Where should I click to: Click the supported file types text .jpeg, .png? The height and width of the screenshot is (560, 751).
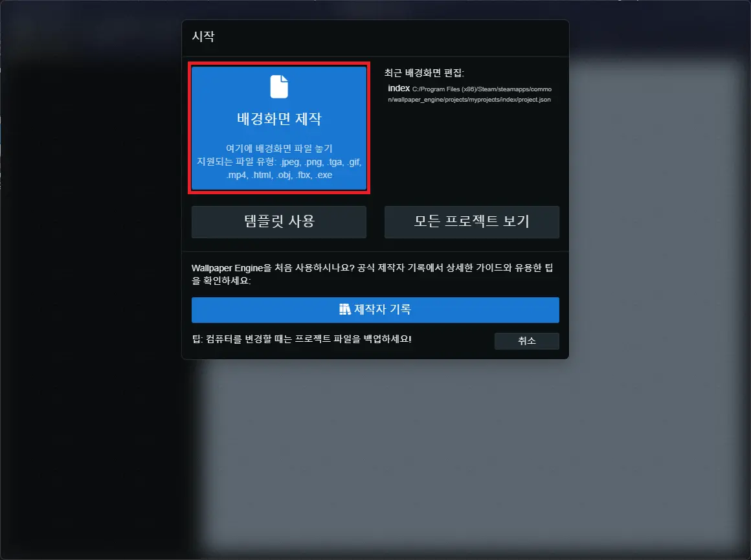tap(279, 168)
